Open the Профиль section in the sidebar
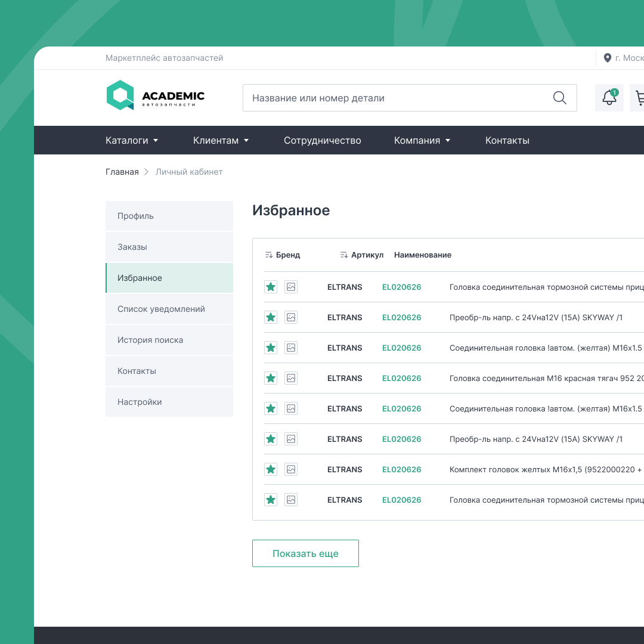The height and width of the screenshot is (644, 644). pos(169,216)
